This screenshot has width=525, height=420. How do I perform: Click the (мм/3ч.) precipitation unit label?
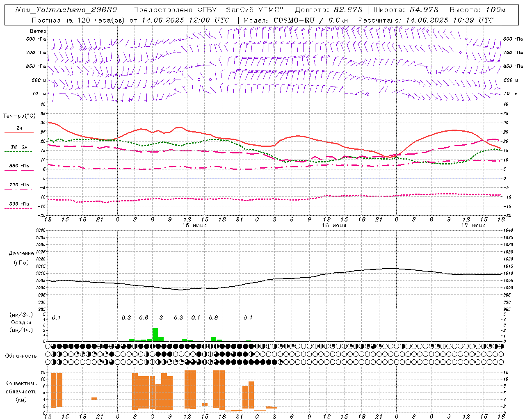pos(21,315)
